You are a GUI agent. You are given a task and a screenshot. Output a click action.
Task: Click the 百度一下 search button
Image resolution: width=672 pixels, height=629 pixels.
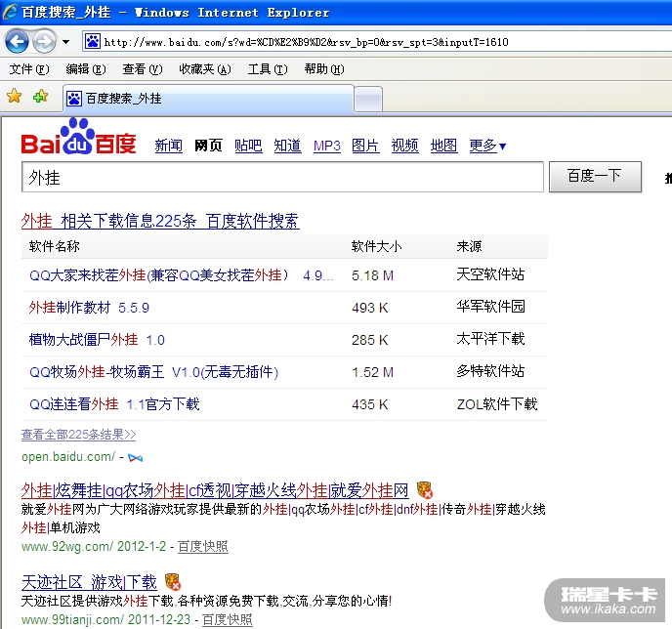point(595,177)
